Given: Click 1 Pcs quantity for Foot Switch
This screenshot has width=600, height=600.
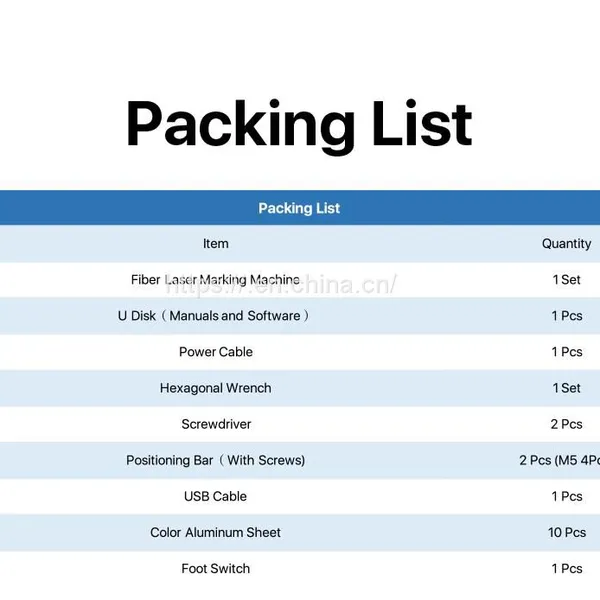Looking at the screenshot, I should (x=567, y=569).
